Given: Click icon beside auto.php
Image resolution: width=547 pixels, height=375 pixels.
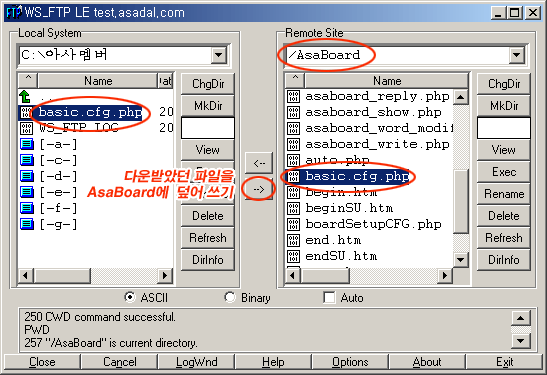Looking at the screenshot, I should [x=293, y=160].
